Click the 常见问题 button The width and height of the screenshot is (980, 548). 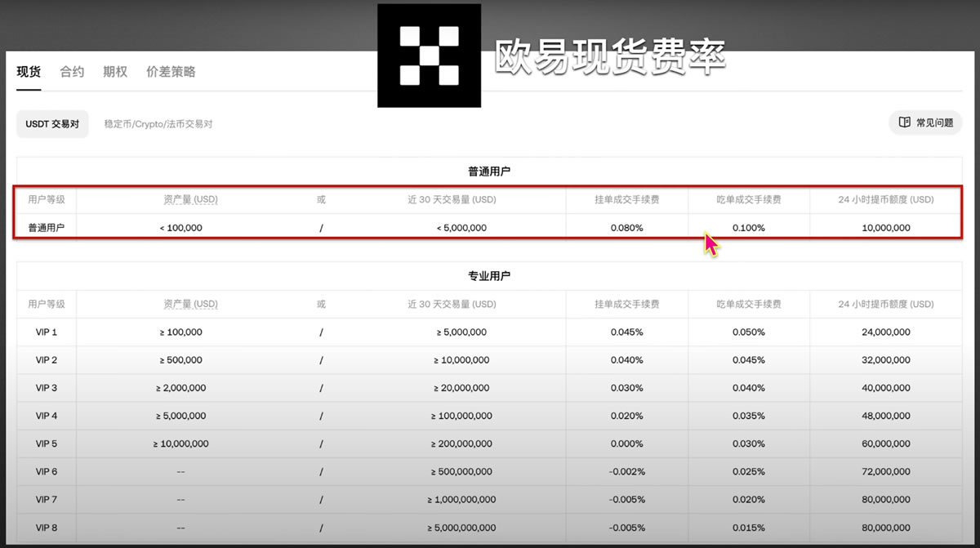[925, 122]
